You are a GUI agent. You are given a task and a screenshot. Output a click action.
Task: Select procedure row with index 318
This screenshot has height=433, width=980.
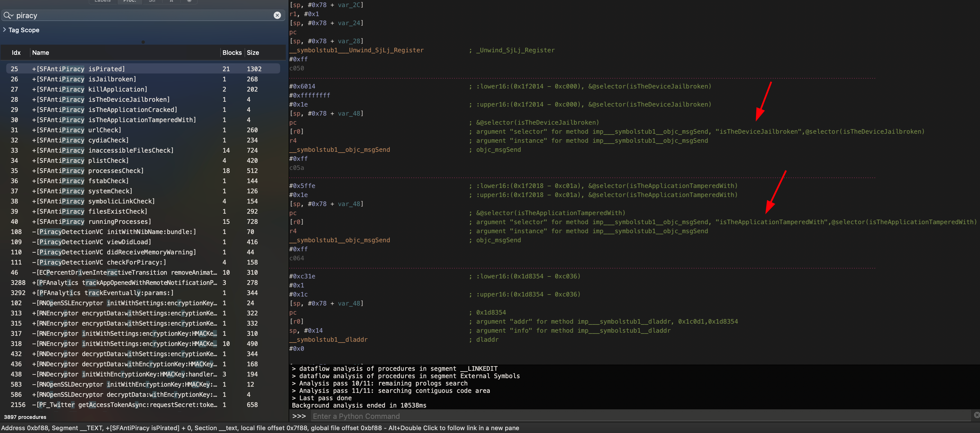(x=143, y=343)
